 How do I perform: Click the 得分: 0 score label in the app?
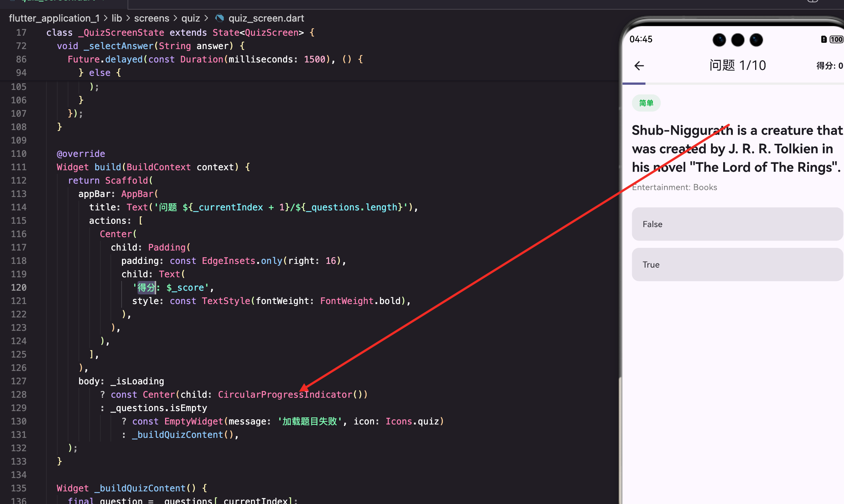[x=829, y=66]
